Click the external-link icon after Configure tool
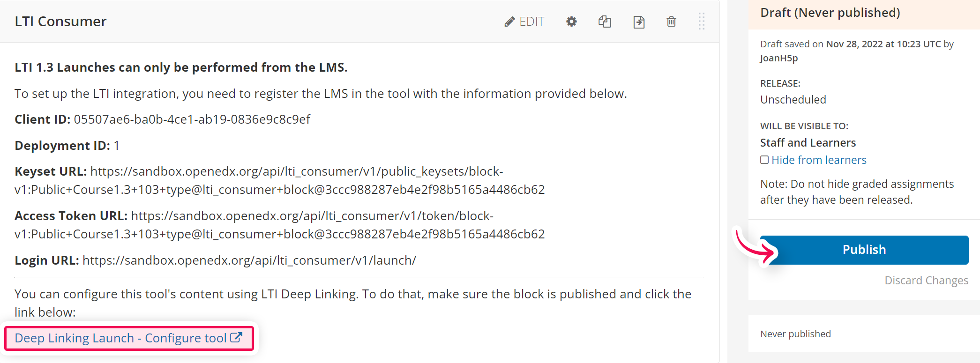 click(x=236, y=337)
